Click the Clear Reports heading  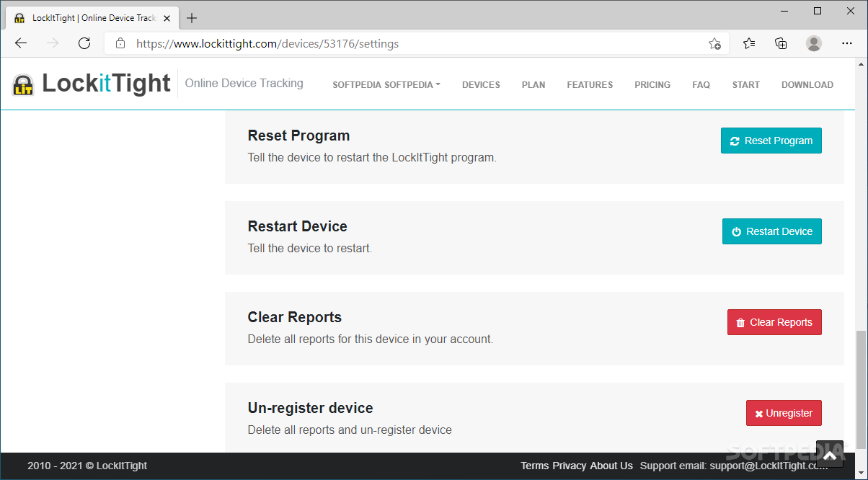point(294,317)
